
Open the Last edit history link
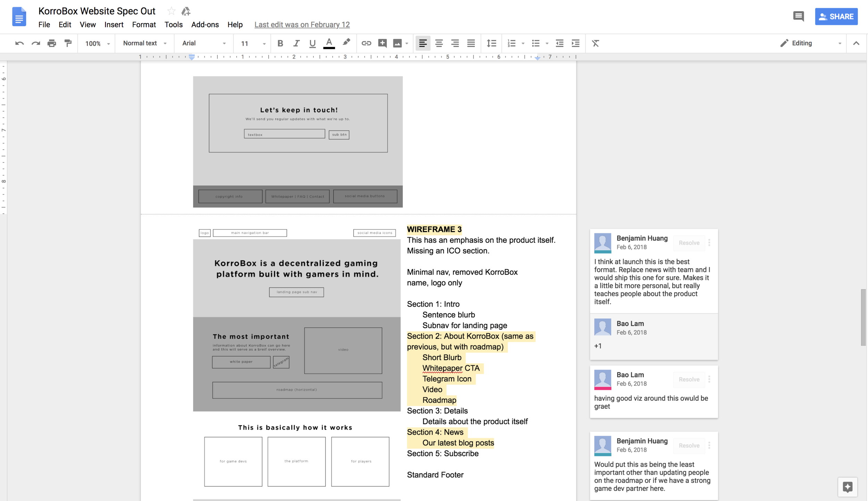[302, 25]
